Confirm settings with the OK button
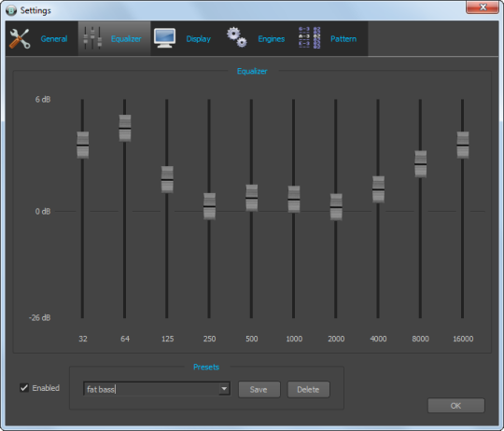Screen dimensions: 504x431 point(455,406)
